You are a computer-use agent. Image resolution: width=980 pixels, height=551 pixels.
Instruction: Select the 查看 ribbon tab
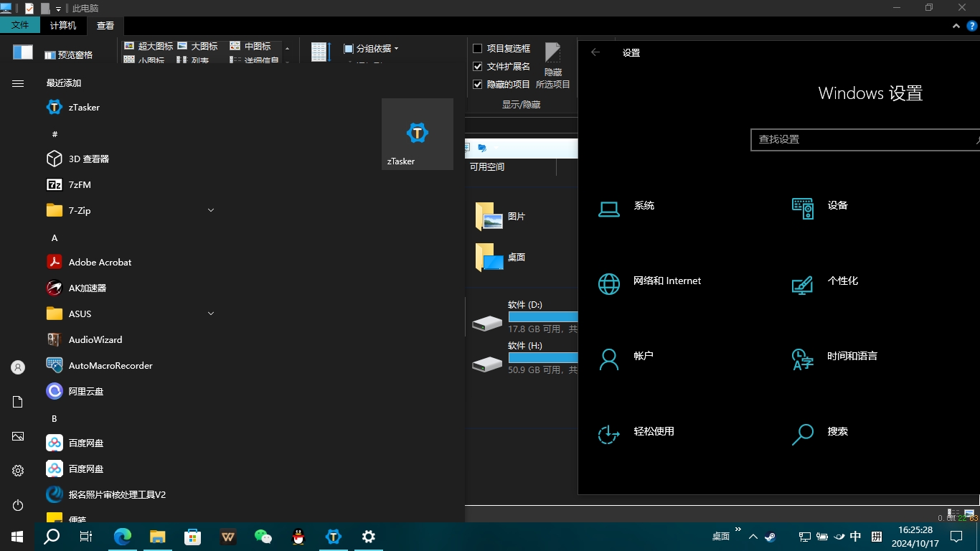click(x=105, y=25)
